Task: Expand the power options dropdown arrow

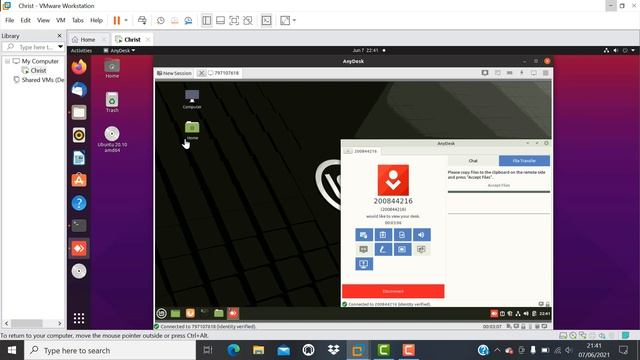Action: [x=126, y=20]
